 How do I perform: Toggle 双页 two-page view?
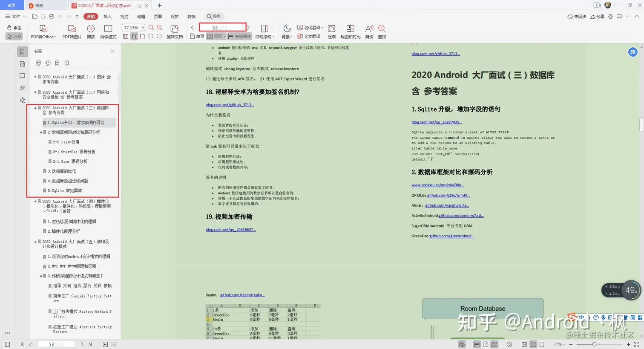tap(216, 36)
